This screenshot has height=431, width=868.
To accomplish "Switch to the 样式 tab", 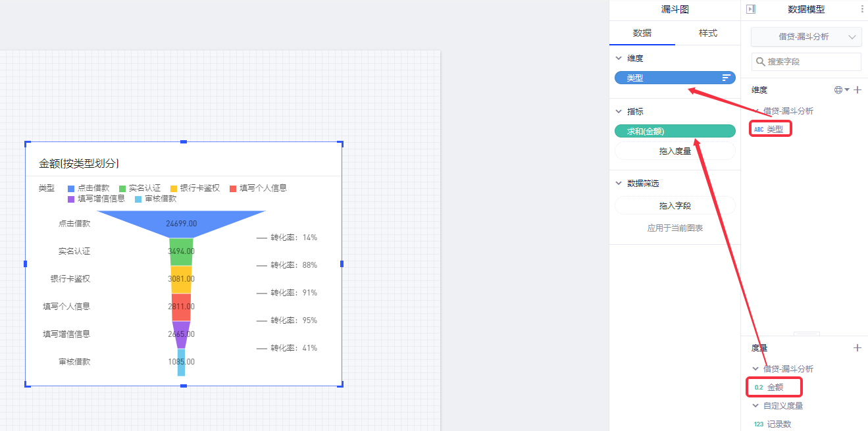I will (707, 33).
